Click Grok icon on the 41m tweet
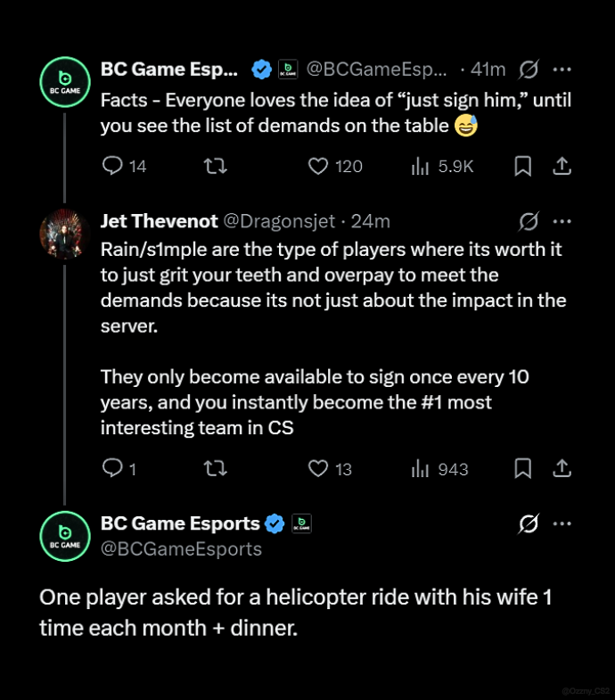The height and width of the screenshot is (700, 615). (529, 70)
